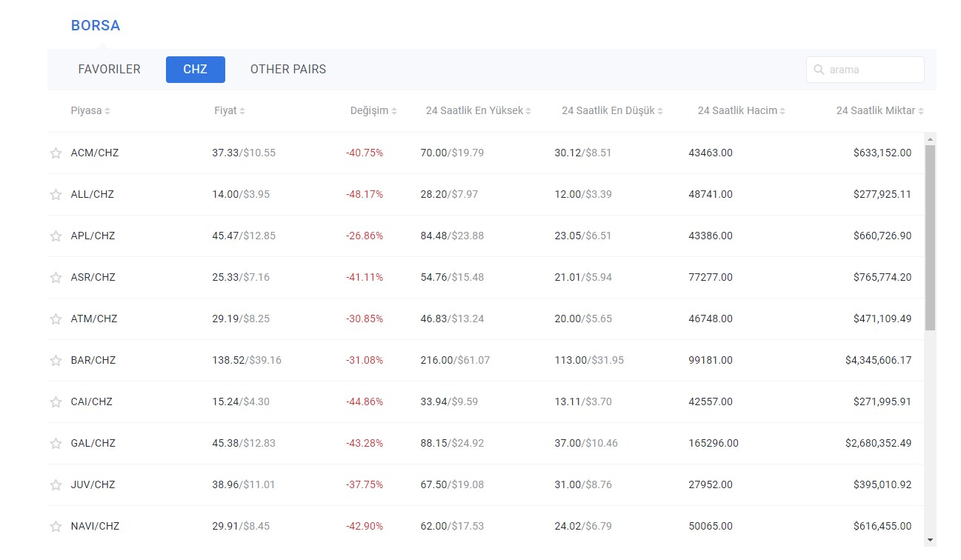Sort the table by Fiyat column
961x560 pixels.
pos(230,110)
